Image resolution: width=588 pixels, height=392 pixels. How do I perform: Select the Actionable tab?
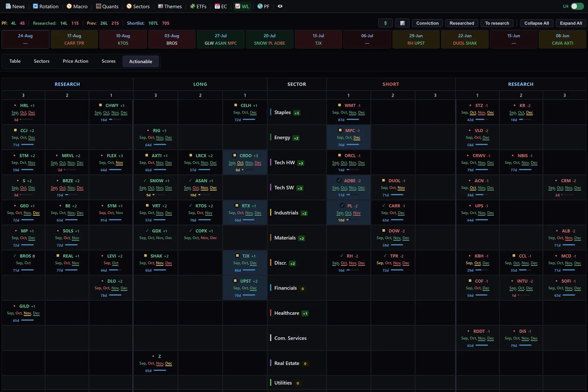pos(141,61)
